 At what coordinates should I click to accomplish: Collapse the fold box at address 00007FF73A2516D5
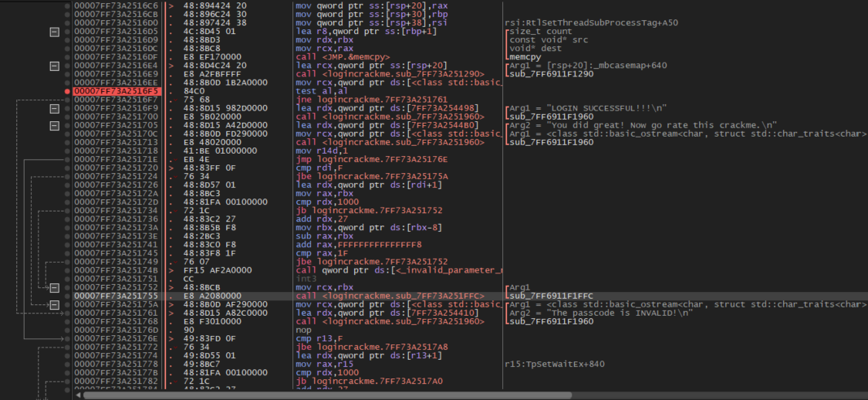click(x=54, y=32)
